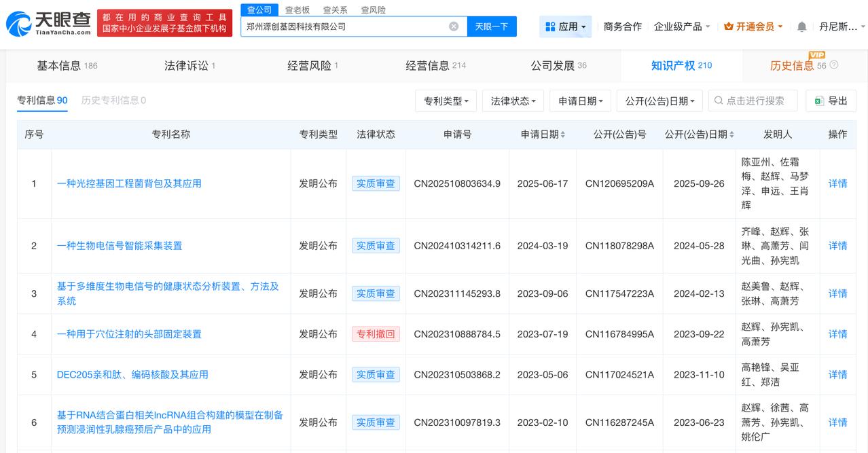
Task: Open patent 一种用于穴位注射的头部固定装置
Action: [x=129, y=334]
